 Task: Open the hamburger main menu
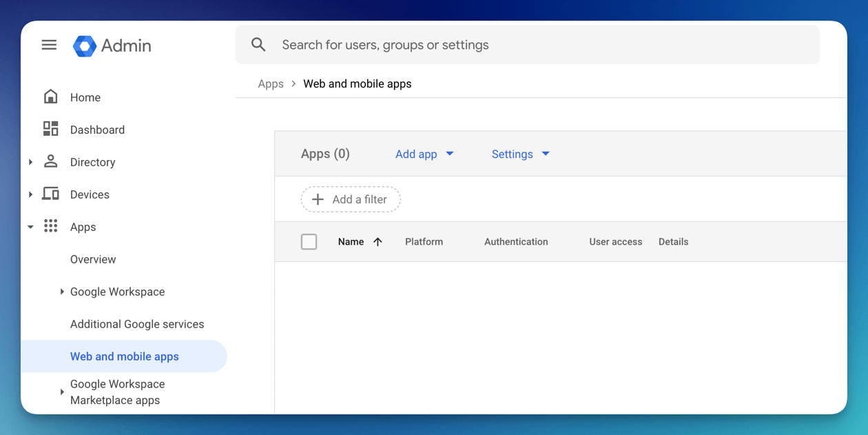coord(49,45)
